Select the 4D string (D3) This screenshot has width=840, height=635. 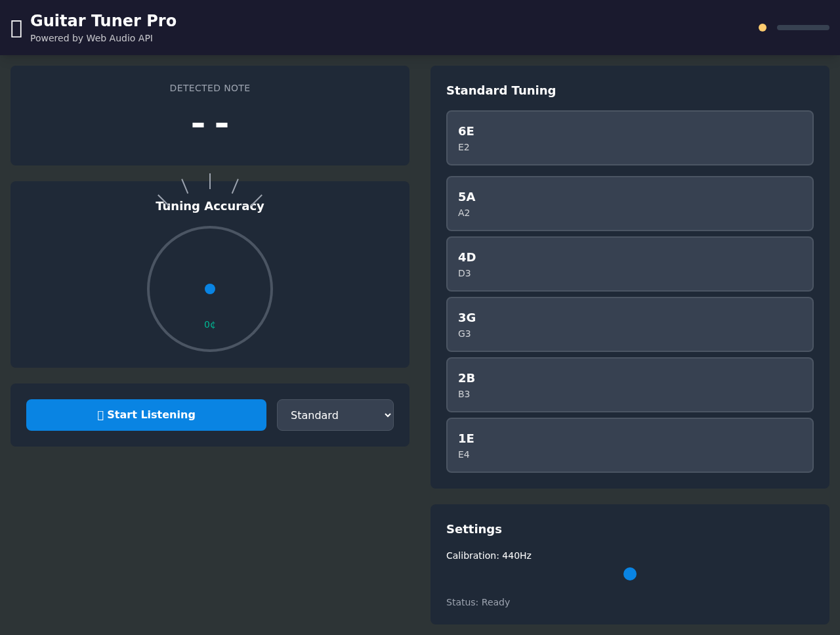(630, 263)
